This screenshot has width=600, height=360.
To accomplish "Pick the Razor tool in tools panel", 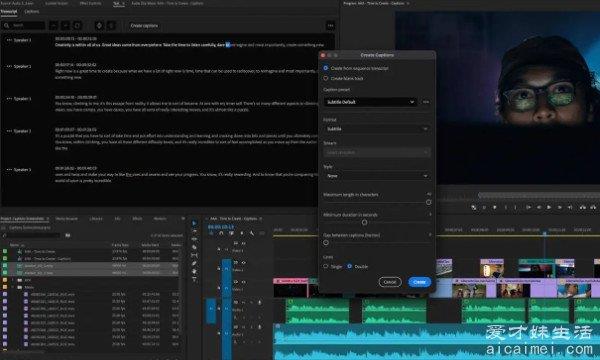I will click(x=194, y=247).
